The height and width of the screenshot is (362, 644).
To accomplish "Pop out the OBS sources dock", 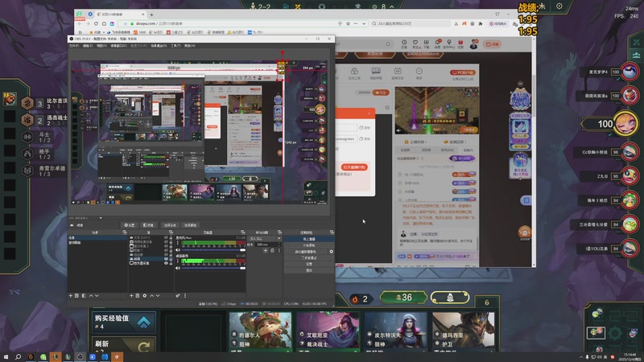I will pos(171,232).
